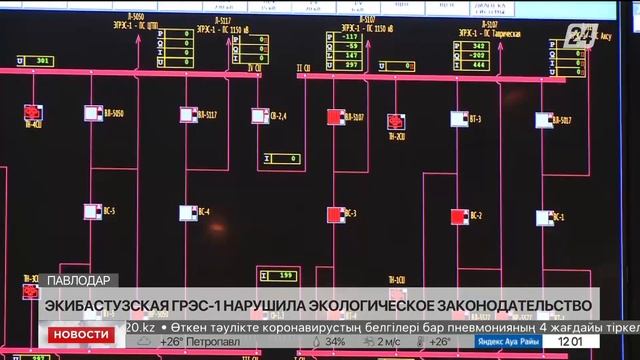The width and height of the screenshot is (640, 360).
Task: Click the II СШ bus label
Action: (x=303, y=68)
